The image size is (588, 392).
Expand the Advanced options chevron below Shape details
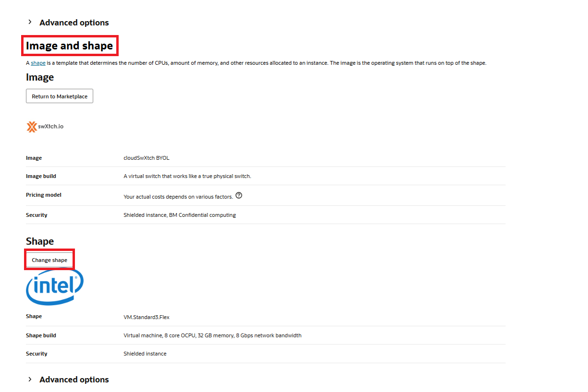30,379
